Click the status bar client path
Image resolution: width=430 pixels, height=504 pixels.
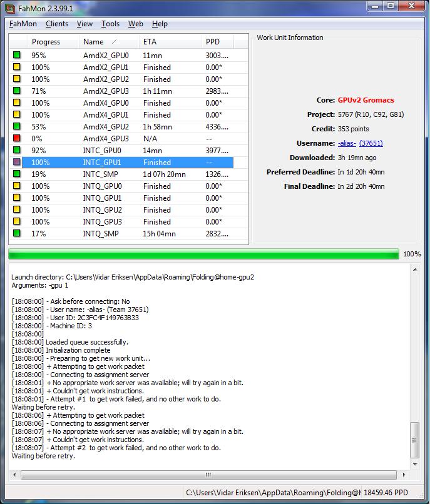pyautogui.click(x=274, y=492)
